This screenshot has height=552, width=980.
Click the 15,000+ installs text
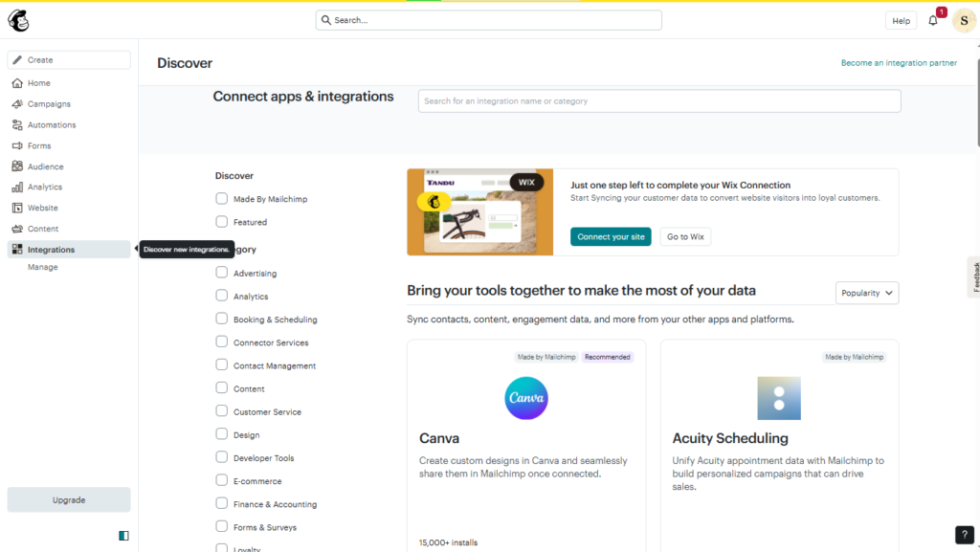click(x=448, y=542)
